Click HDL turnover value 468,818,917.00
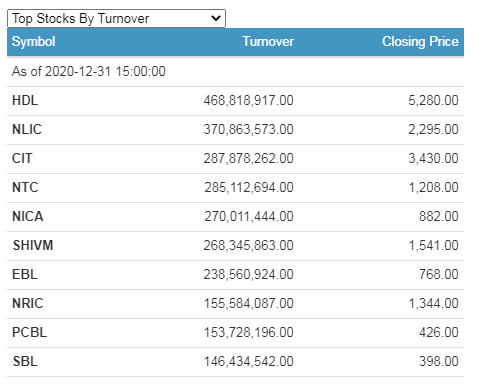 pos(249,100)
